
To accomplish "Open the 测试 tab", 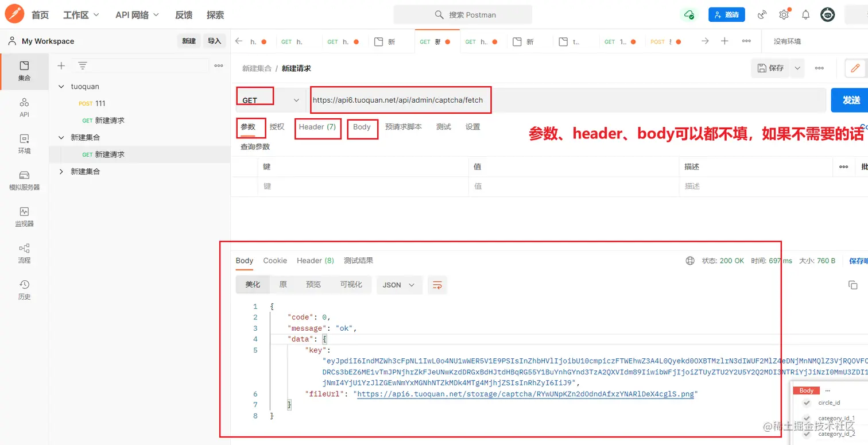I will click(444, 127).
